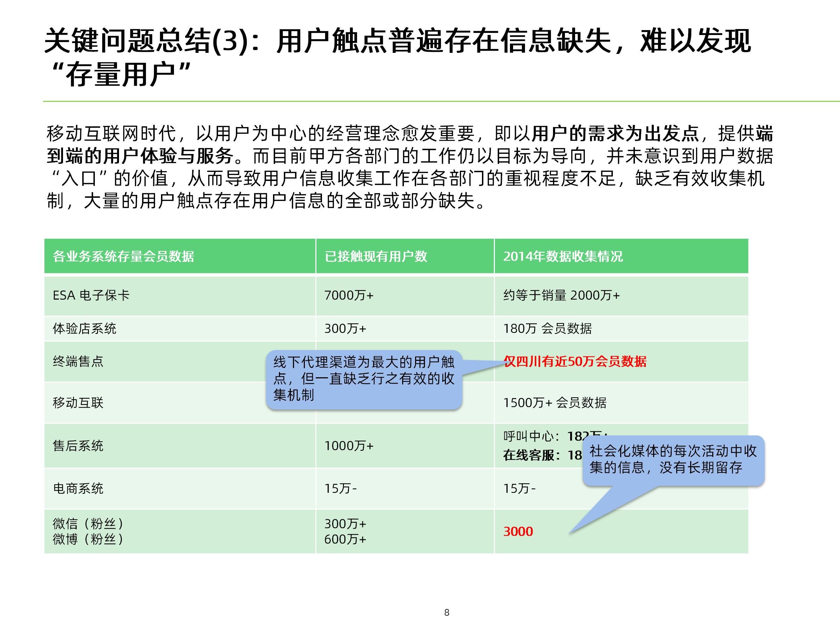Select the '售后系统' row label

tap(78, 446)
